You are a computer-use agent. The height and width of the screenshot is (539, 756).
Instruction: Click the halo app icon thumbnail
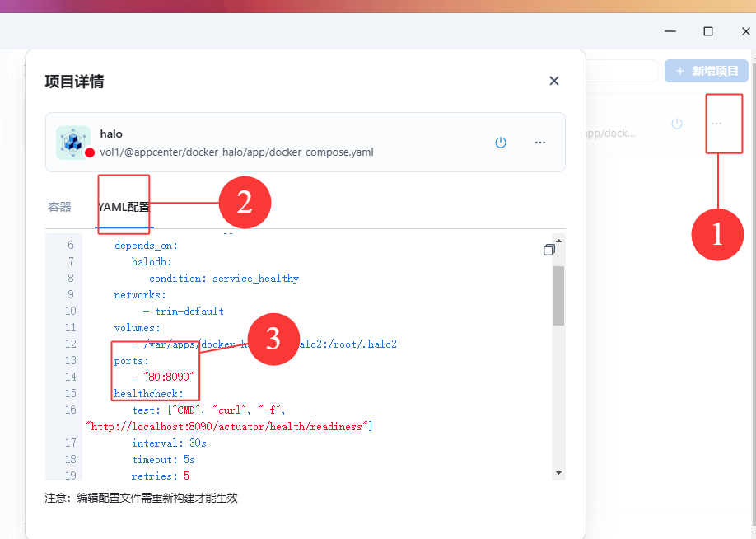click(73, 143)
